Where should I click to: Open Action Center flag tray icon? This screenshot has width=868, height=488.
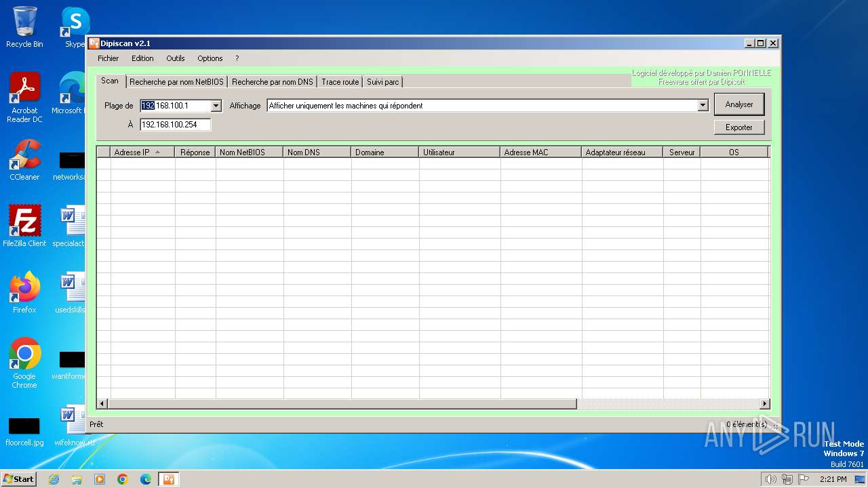tap(802, 479)
